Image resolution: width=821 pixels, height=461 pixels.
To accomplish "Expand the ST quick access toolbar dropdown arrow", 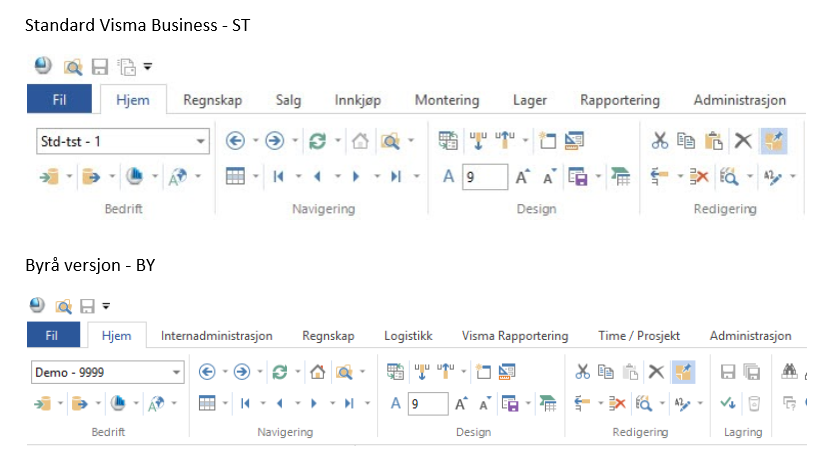I will [x=148, y=67].
